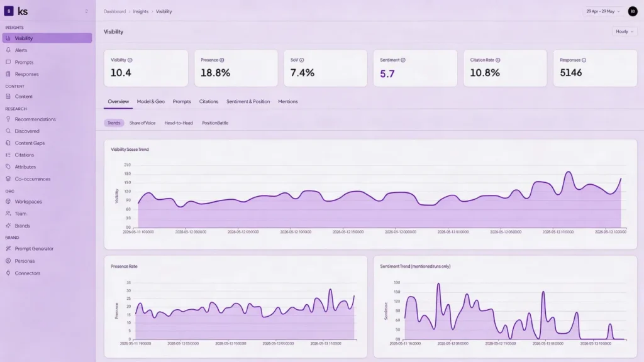Click info icon next to Citation Rate
644x362 pixels.
point(498,60)
